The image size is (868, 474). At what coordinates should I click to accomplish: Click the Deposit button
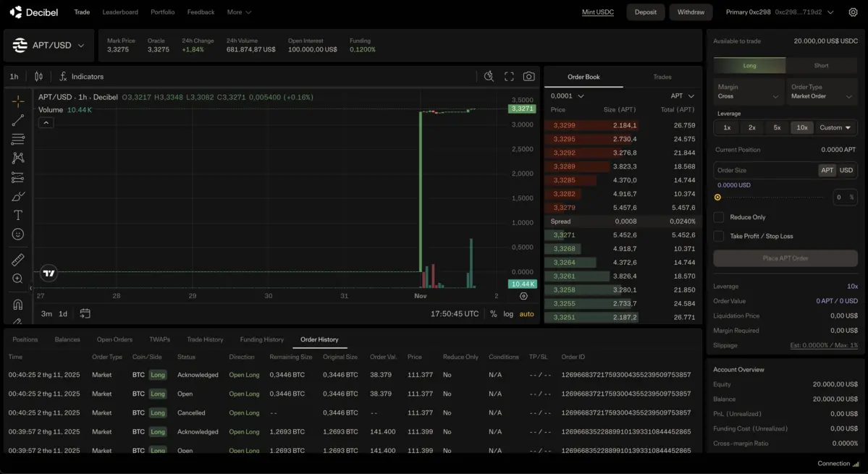click(x=645, y=12)
